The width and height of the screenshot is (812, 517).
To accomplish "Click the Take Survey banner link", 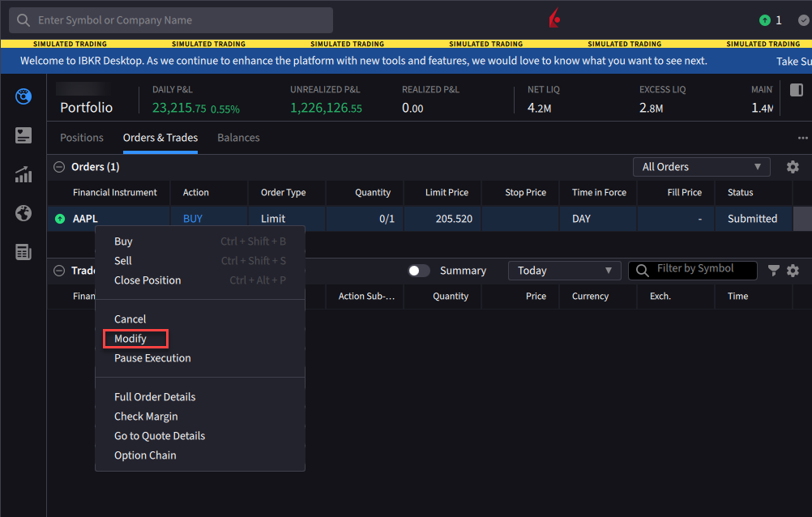I will (794, 61).
